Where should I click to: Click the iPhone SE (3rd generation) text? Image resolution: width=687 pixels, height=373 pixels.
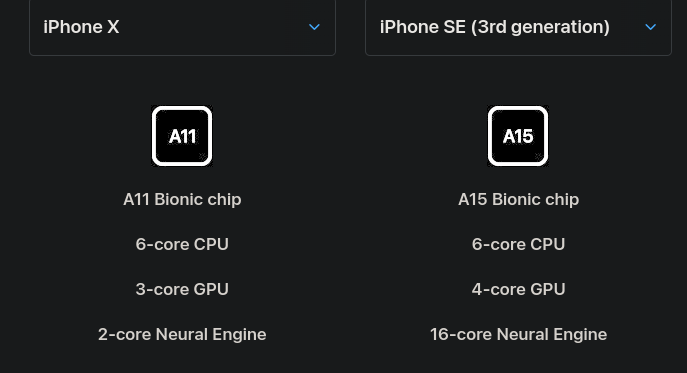click(x=495, y=27)
